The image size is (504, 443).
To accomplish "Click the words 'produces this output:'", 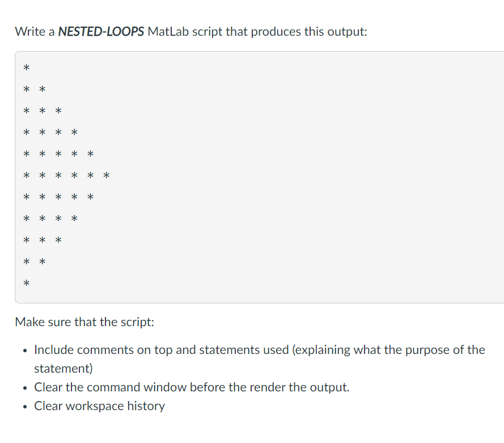I will pyautogui.click(x=309, y=32).
